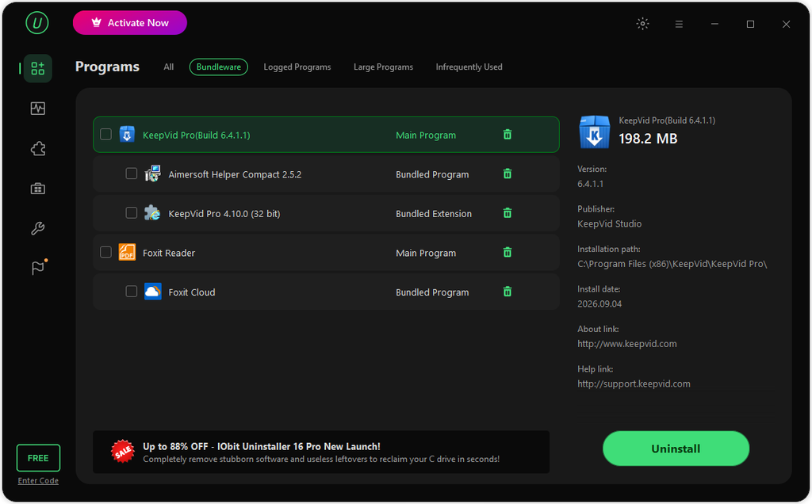Screen dimensions: 812x504
Task: Click the KeepVid Studio publisher name
Action: click(610, 224)
